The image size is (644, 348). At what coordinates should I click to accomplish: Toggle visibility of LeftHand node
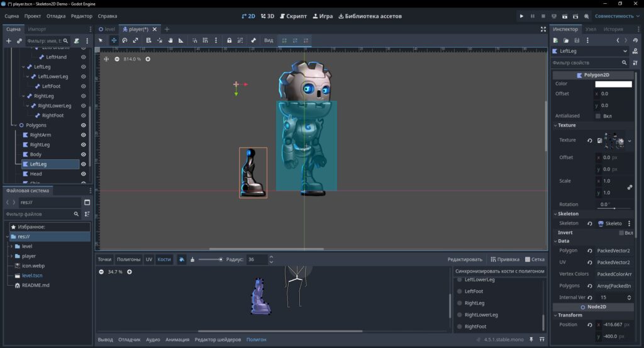click(84, 57)
